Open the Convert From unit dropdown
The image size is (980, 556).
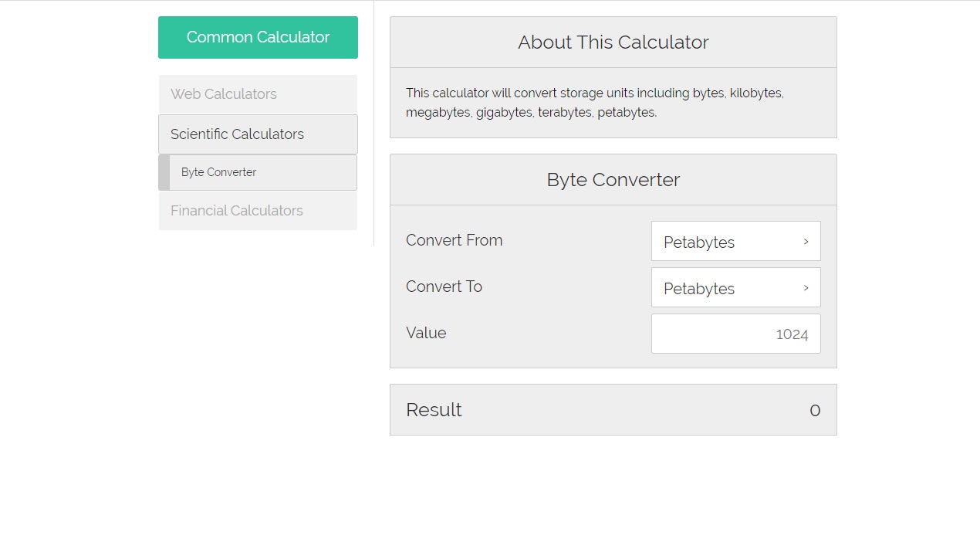(735, 241)
